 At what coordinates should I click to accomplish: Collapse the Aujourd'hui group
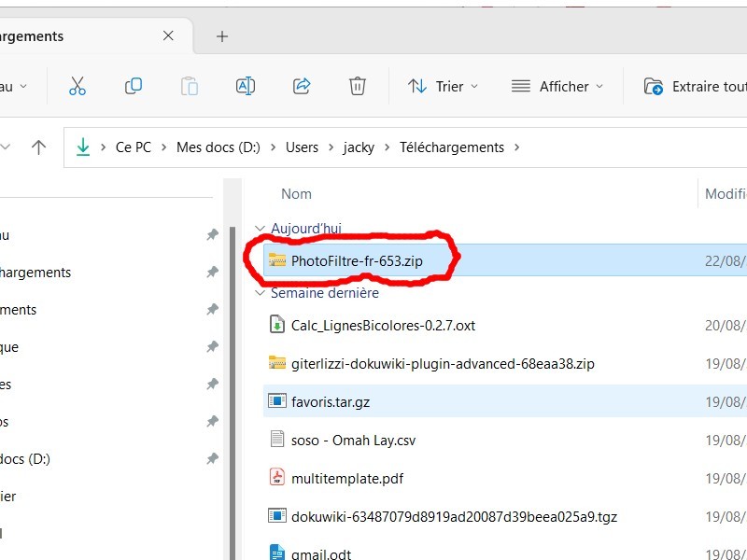click(259, 229)
